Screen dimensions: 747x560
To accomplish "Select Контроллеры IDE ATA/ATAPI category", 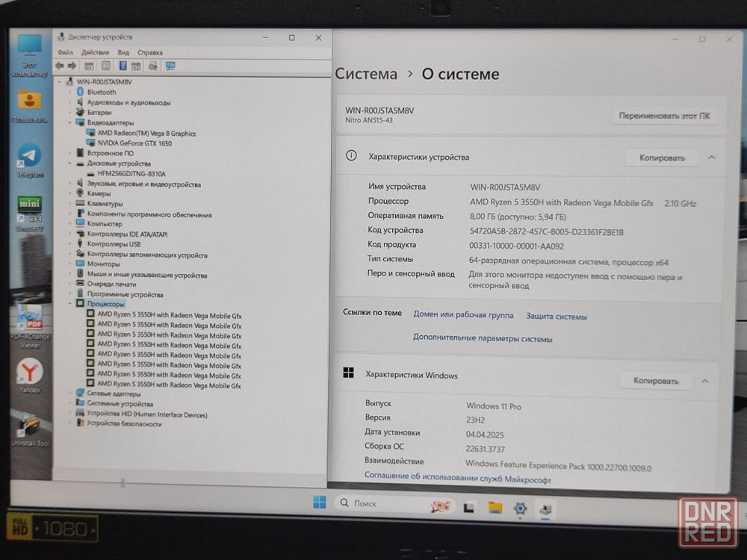I will point(127,234).
